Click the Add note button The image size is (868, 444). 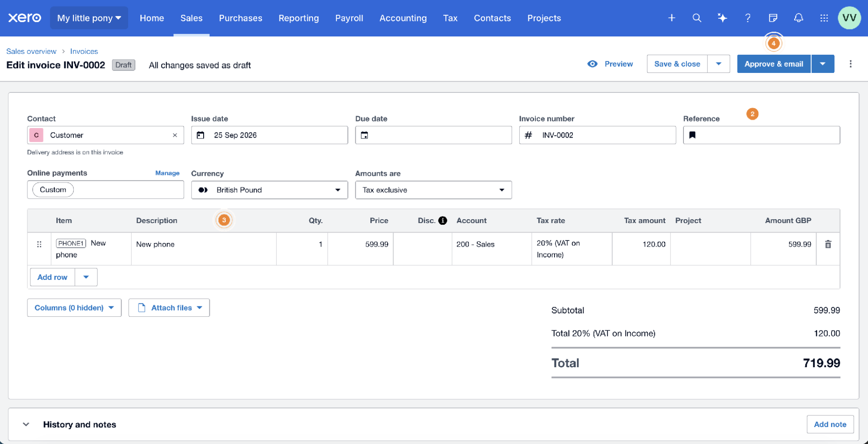click(830, 424)
